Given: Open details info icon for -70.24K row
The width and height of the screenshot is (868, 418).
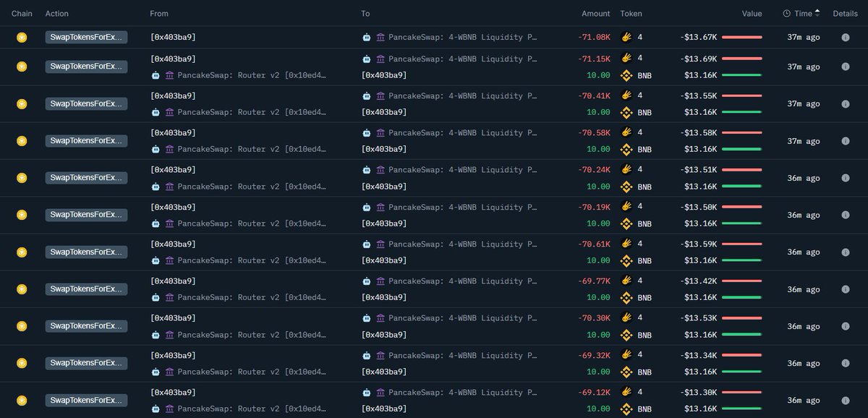Looking at the screenshot, I should [x=845, y=178].
